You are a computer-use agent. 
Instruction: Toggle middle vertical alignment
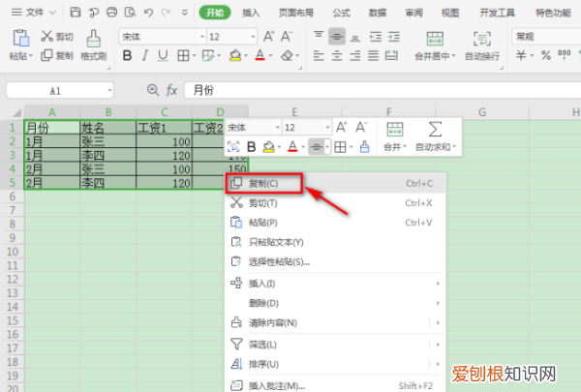(336, 37)
